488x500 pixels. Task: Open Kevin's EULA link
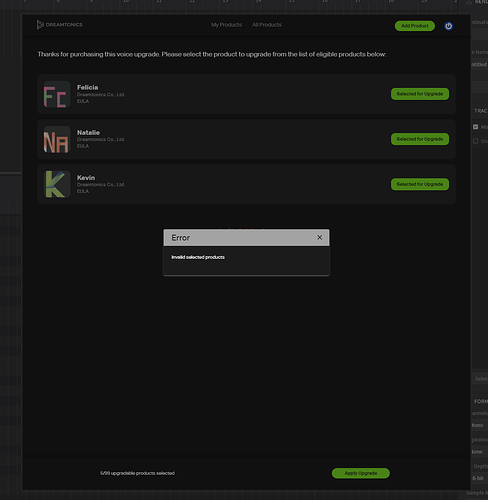83,191
